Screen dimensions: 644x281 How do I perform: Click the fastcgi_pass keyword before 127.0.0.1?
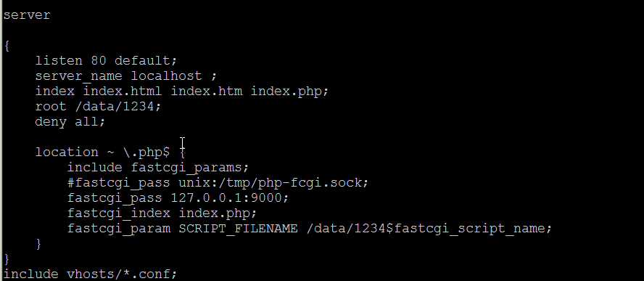pos(115,198)
